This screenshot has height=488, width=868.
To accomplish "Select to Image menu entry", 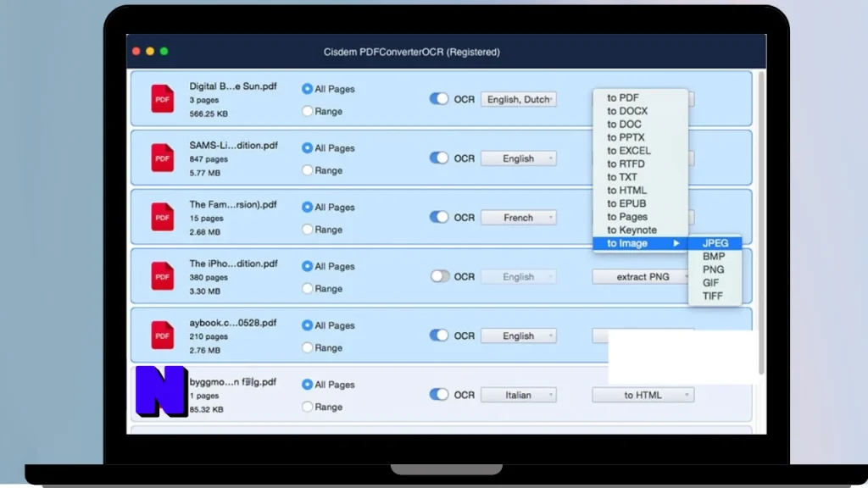I will point(640,243).
